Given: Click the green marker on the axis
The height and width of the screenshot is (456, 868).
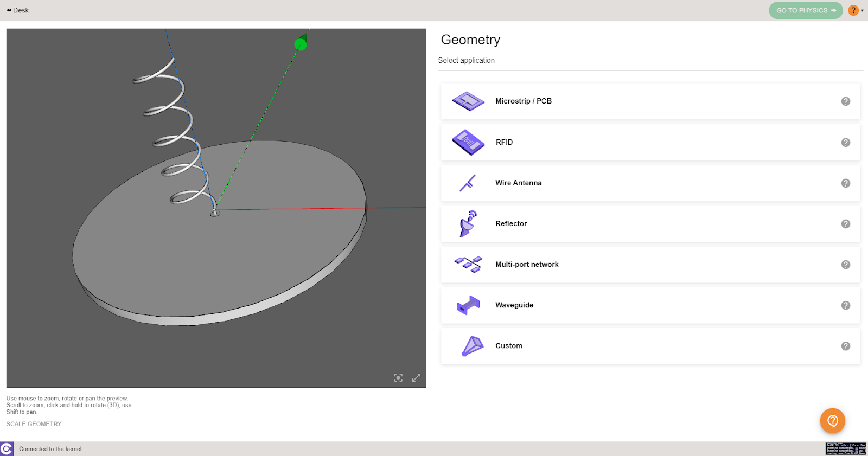Looking at the screenshot, I should pos(300,44).
